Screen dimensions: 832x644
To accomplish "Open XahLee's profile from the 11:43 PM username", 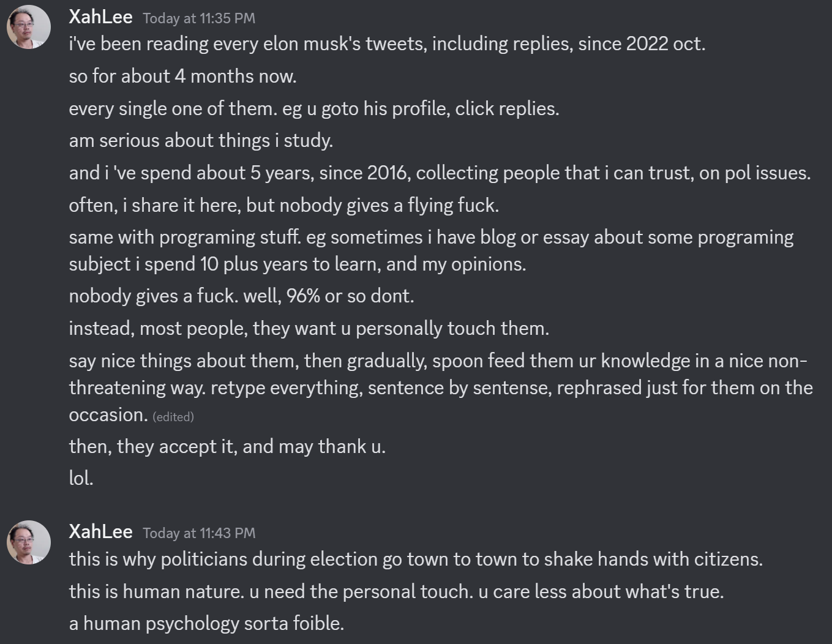I will coord(100,531).
